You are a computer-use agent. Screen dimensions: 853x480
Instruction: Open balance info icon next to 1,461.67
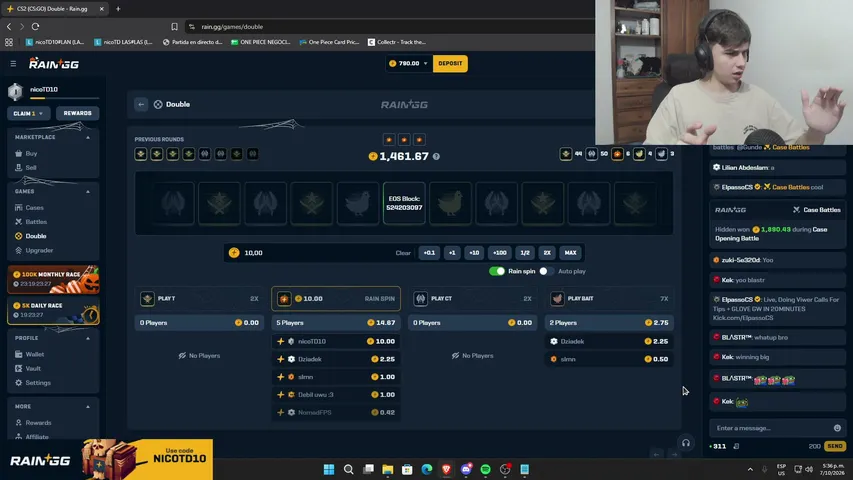pyautogui.click(x=436, y=156)
